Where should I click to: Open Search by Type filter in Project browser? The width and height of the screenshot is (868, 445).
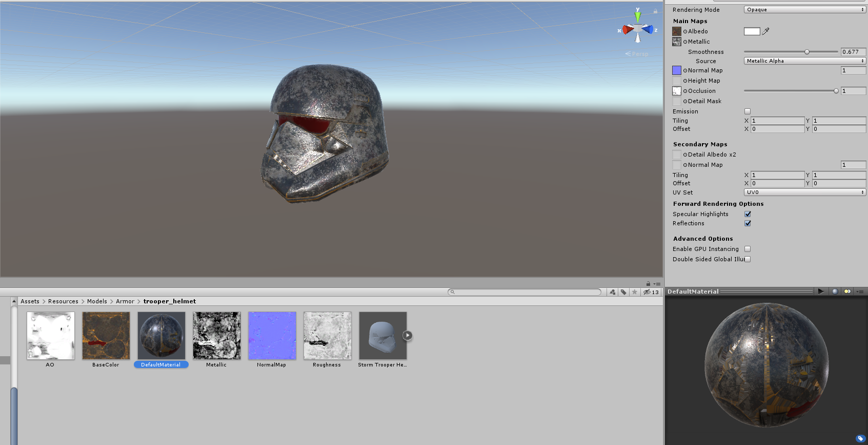pos(613,292)
